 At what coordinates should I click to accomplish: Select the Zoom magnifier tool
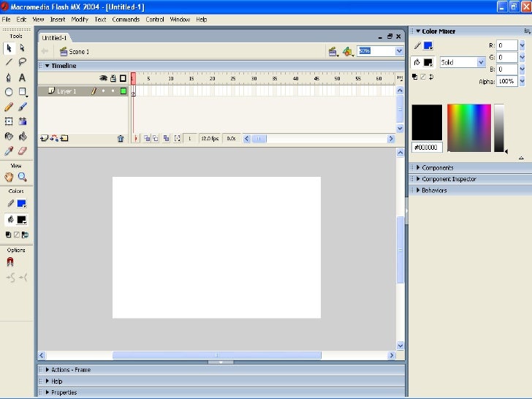pyautogui.click(x=23, y=177)
